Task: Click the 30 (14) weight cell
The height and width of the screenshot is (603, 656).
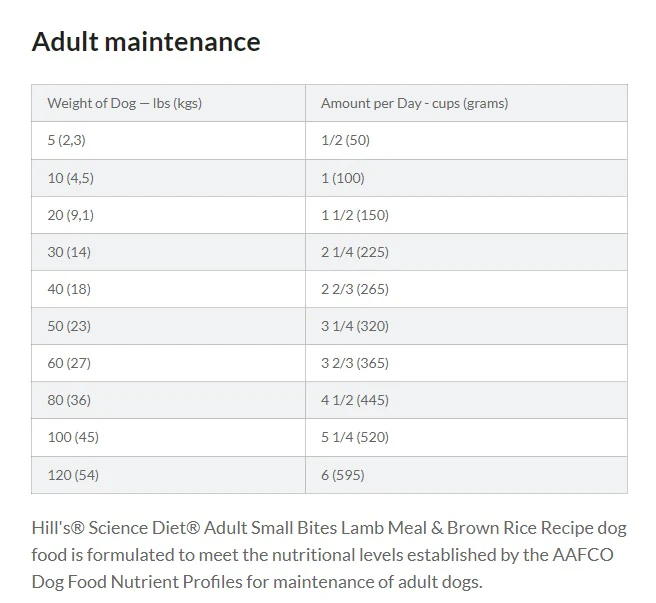Action: 168,252
